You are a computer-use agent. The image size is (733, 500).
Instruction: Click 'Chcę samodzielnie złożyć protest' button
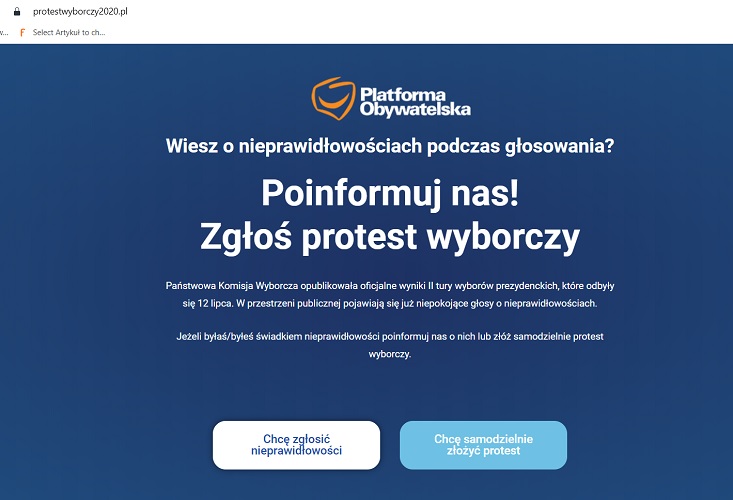tap(483, 445)
